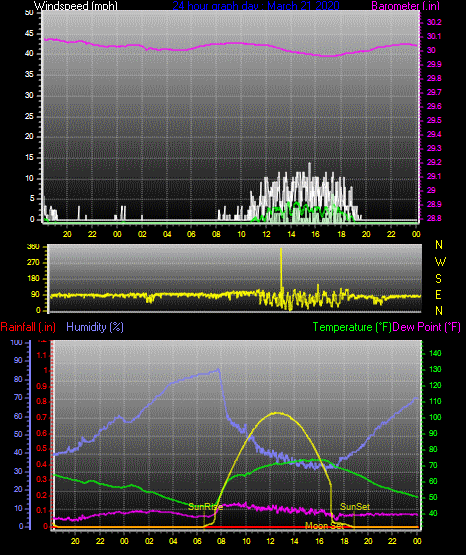Image resolution: width=466 pixels, height=555 pixels.
Task: Click the 14 hour label under humidity chart
Action: (x=295, y=541)
